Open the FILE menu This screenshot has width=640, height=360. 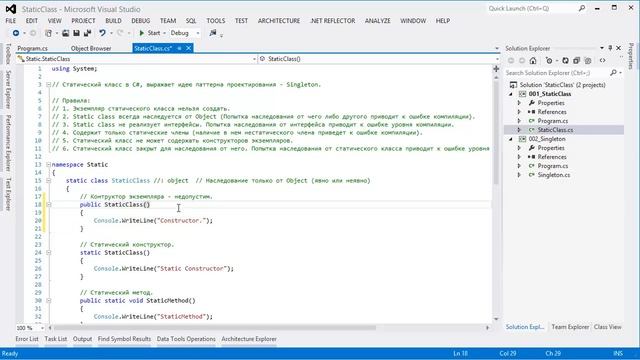click(x=11, y=21)
